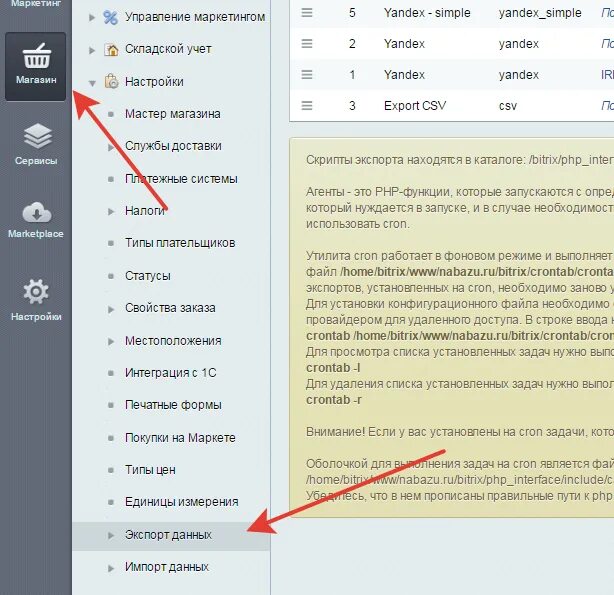
Task: Expand the Свойства заказа node arrow
Action: click(111, 309)
